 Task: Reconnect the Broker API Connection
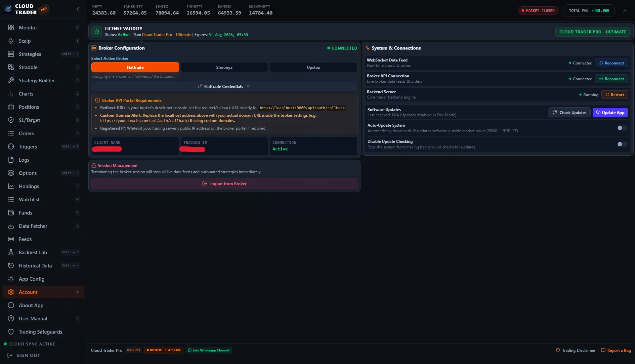tap(612, 79)
